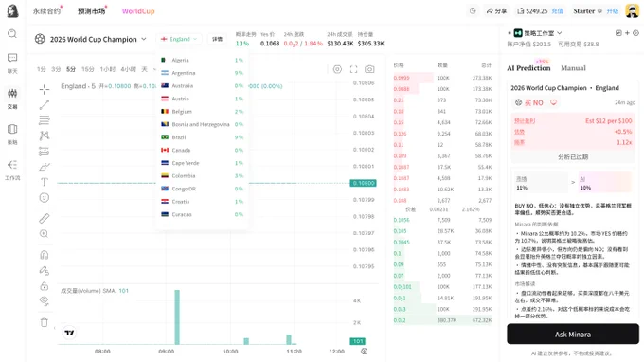Toggle the magnet snap mode
The width and height of the screenshot is (644, 362).
click(x=45, y=255)
